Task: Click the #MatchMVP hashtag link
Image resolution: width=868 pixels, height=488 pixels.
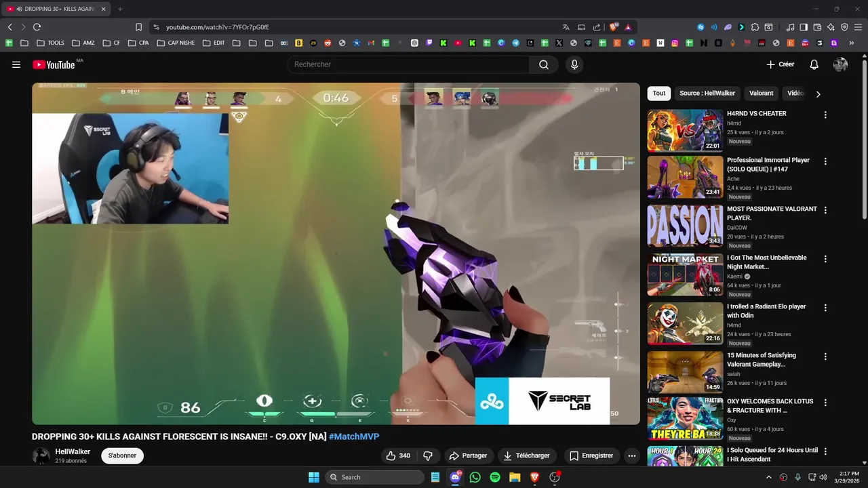Action: point(354,437)
